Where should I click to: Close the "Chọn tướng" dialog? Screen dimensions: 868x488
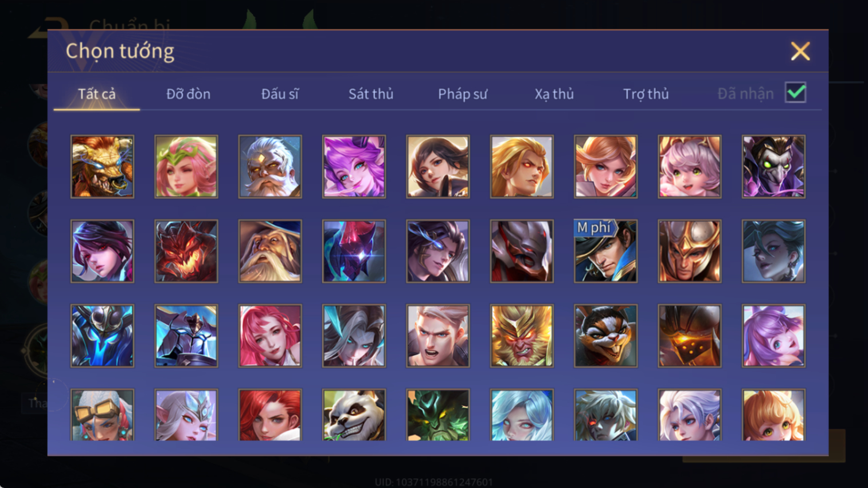tap(800, 51)
